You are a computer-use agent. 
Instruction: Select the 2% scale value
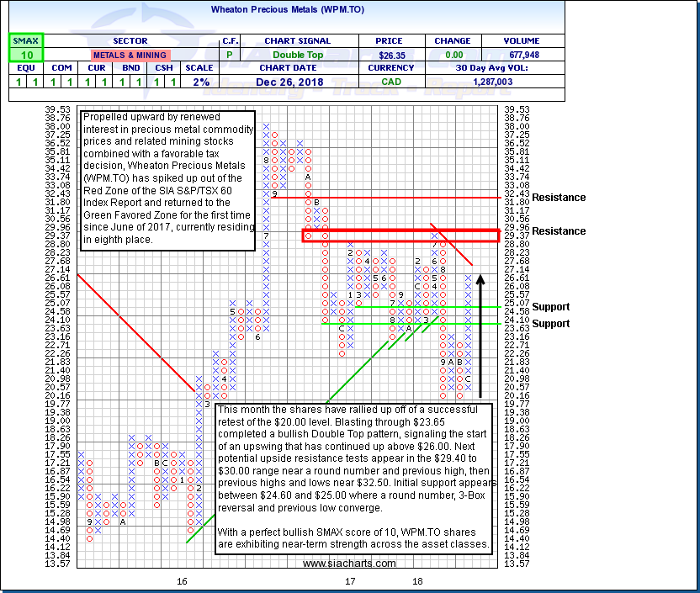pyautogui.click(x=201, y=82)
